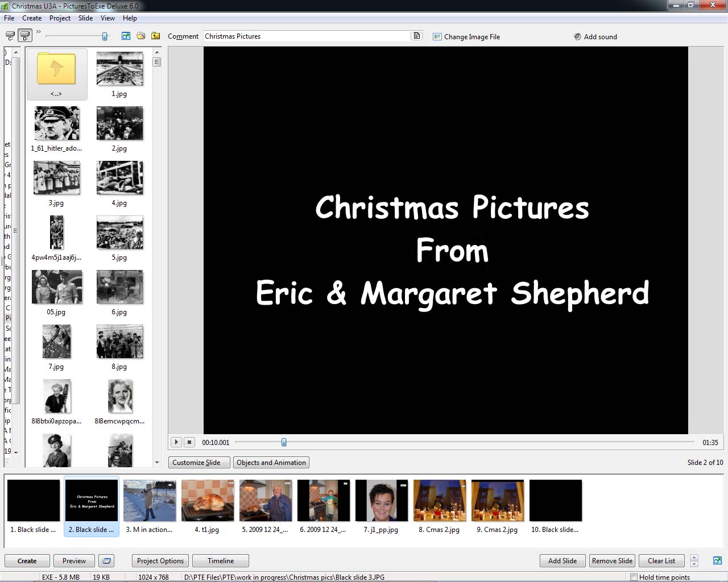The width and height of the screenshot is (728, 582).
Task: Click the windowed preview icon button
Action: coord(106,560)
